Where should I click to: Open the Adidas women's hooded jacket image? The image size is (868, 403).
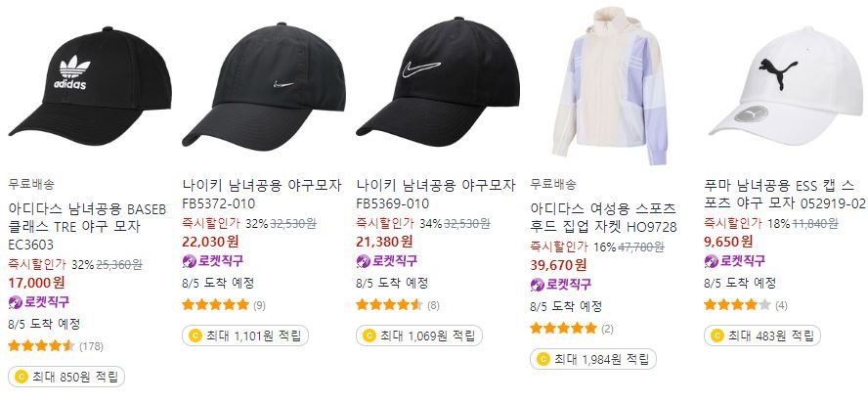(x=612, y=85)
